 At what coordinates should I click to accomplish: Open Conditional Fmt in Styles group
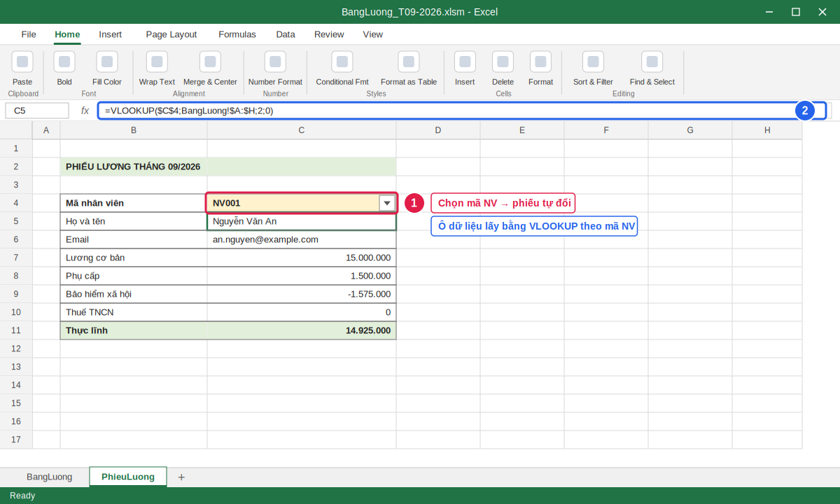pos(342,62)
